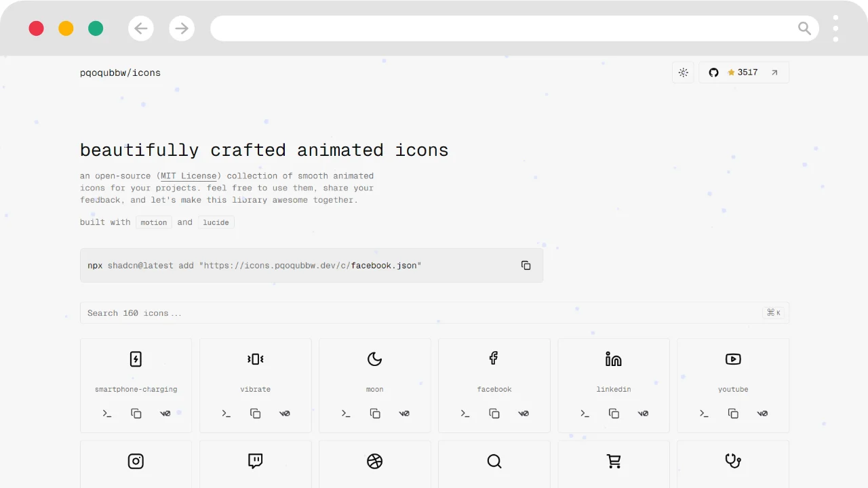Copy code for the moon icon
The image size is (868, 488).
pyautogui.click(x=375, y=413)
